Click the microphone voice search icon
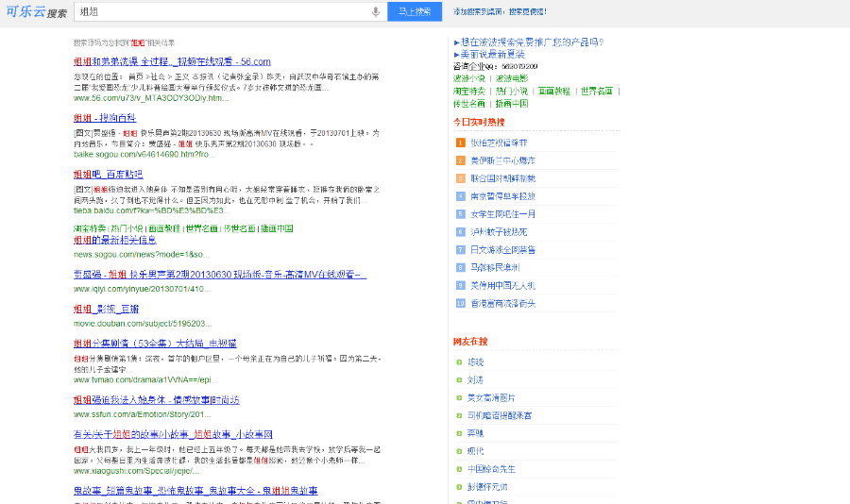 click(376, 12)
